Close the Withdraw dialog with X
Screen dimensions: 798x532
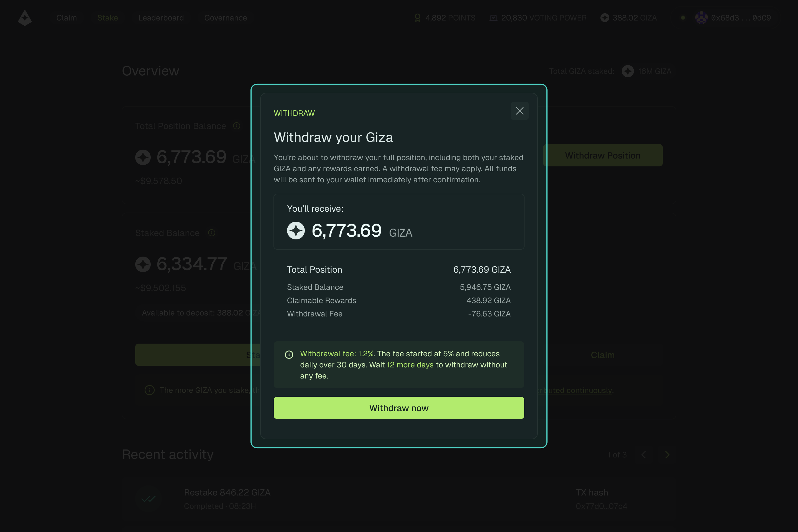point(520,111)
